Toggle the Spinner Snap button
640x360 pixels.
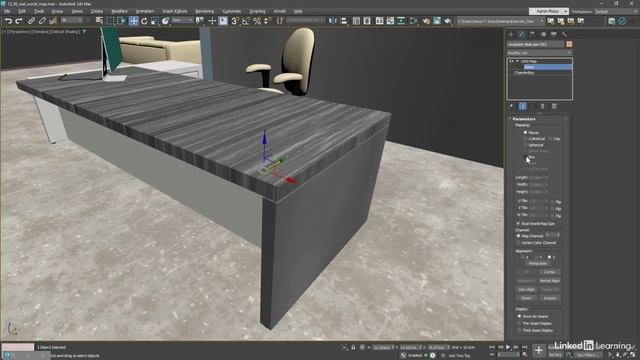click(x=268, y=21)
